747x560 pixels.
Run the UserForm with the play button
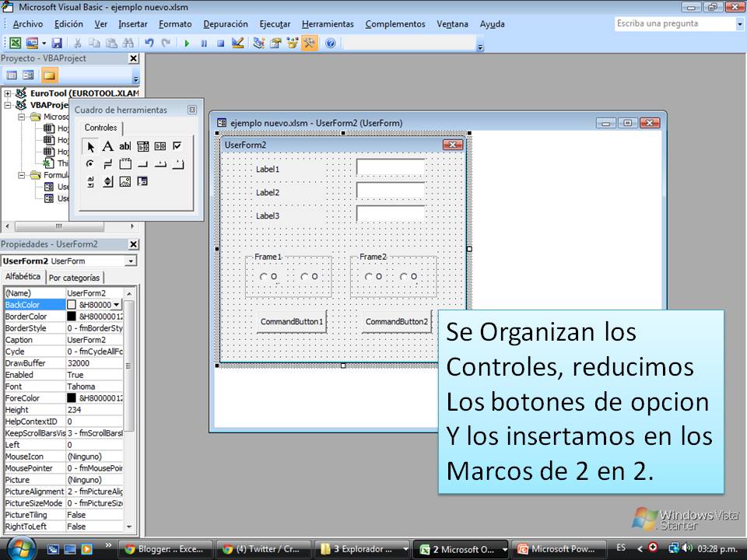[x=187, y=43]
